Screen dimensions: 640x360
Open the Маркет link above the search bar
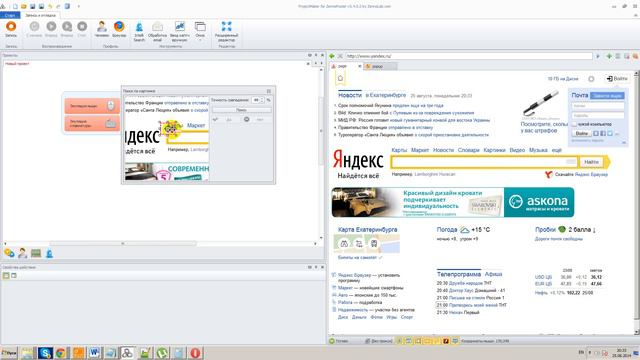point(420,150)
